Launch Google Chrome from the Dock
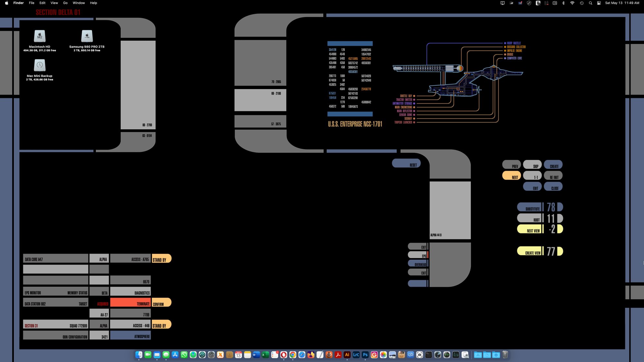 [293, 355]
